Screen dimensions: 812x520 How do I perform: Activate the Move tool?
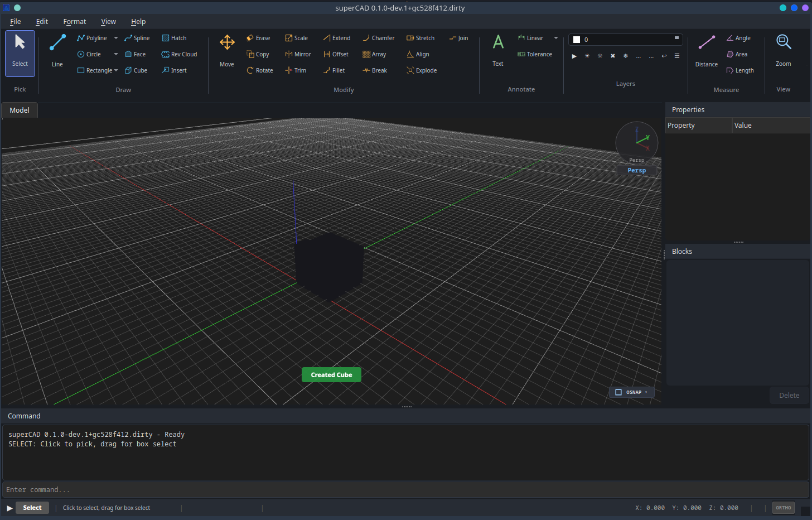(227, 50)
